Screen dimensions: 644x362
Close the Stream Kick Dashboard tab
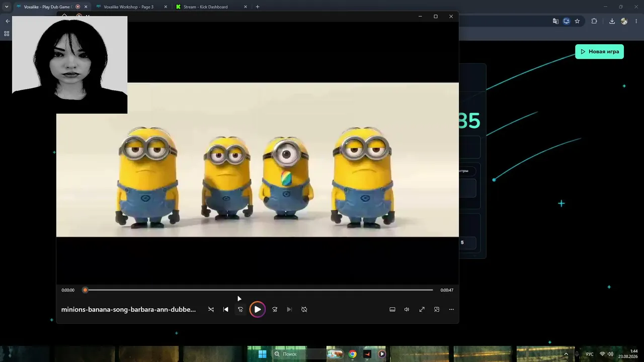click(246, 7)
